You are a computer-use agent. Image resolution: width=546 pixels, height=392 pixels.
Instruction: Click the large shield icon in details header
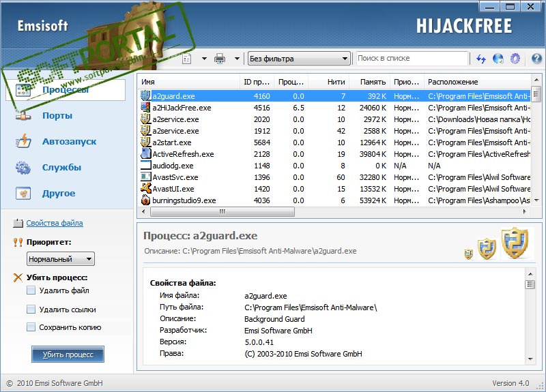[515, 243]
